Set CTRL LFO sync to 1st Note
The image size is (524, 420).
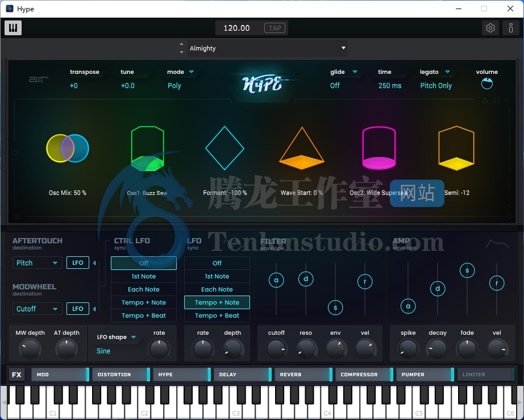click(144, 276)
